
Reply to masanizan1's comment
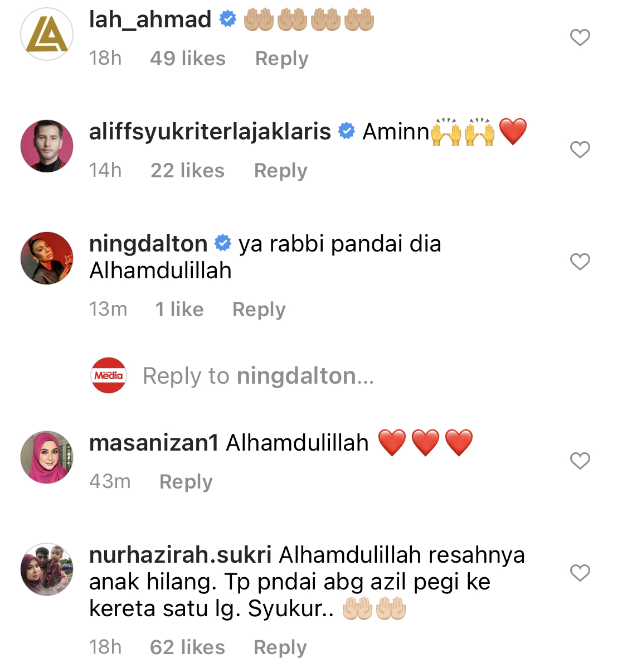(x=186, y=482)
